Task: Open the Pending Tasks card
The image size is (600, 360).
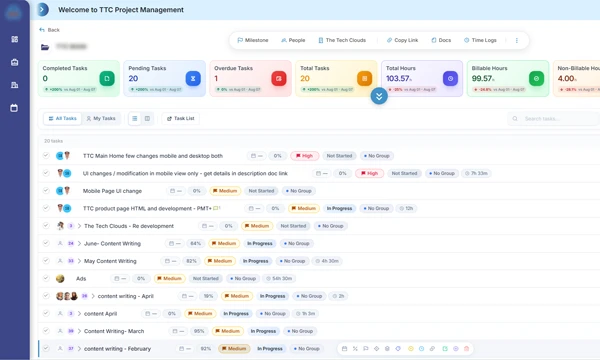Action: point(165,78)
